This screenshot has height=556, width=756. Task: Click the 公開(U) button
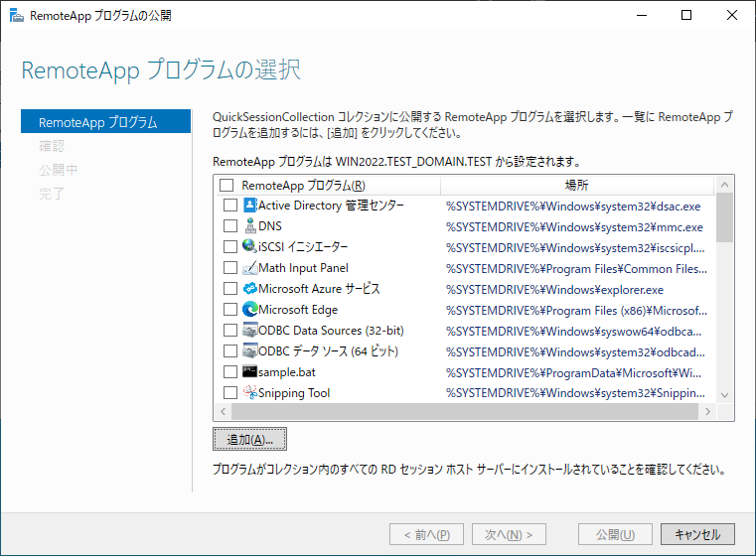click(x=615, y=534)
